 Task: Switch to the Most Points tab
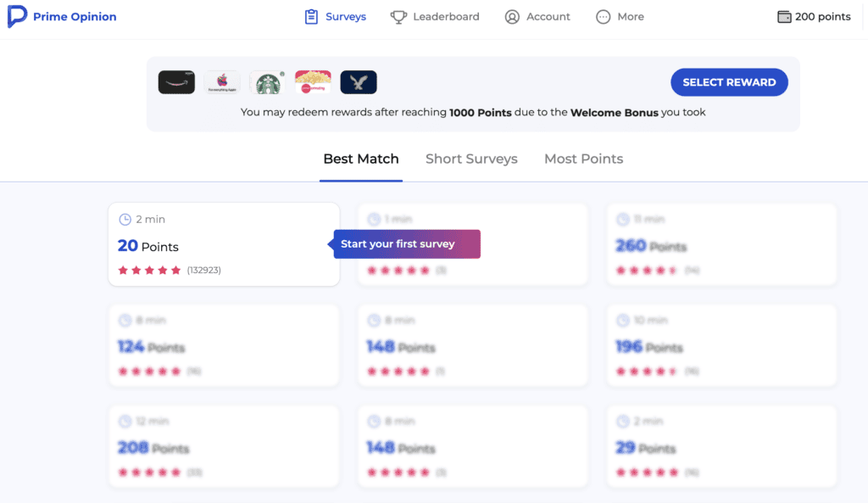point(583,159)
